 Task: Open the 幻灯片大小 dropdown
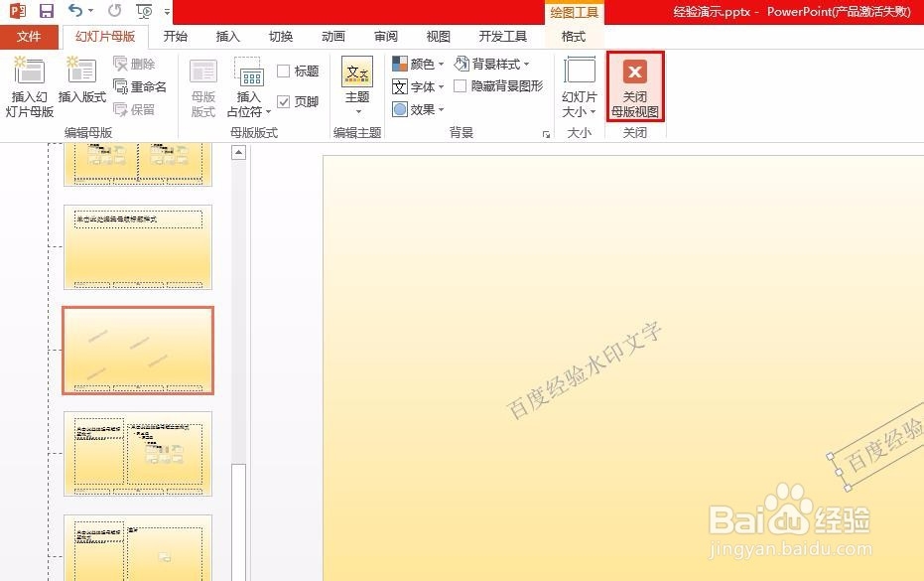580,87
